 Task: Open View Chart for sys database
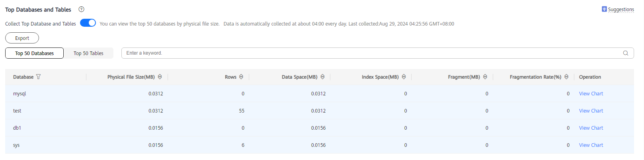click(591, 145)
